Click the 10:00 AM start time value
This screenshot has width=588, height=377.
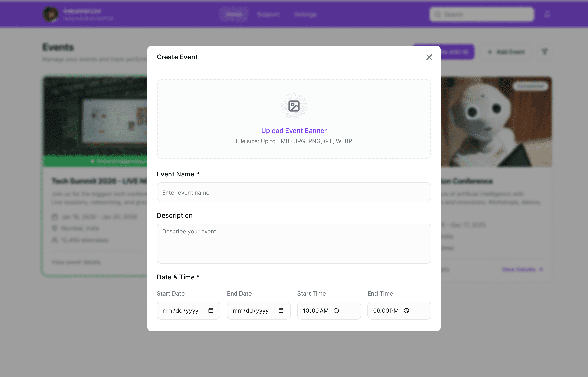click(x=315, y=311)
